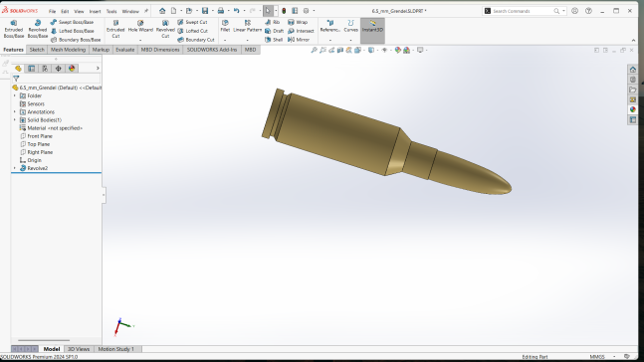Click the Print icon
The image size is (644, 362).
(221, 11)
